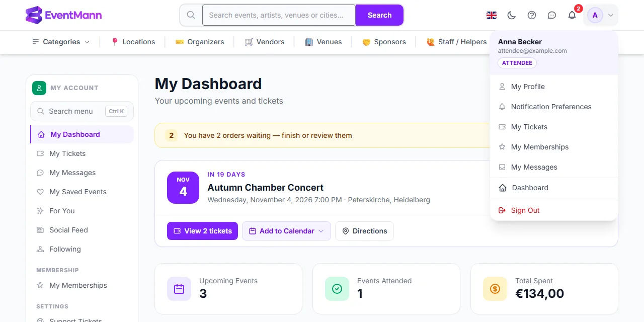Click the ATTENDEE role badge
The width and height of the screenshot is (644, 322).
(517, 63)
